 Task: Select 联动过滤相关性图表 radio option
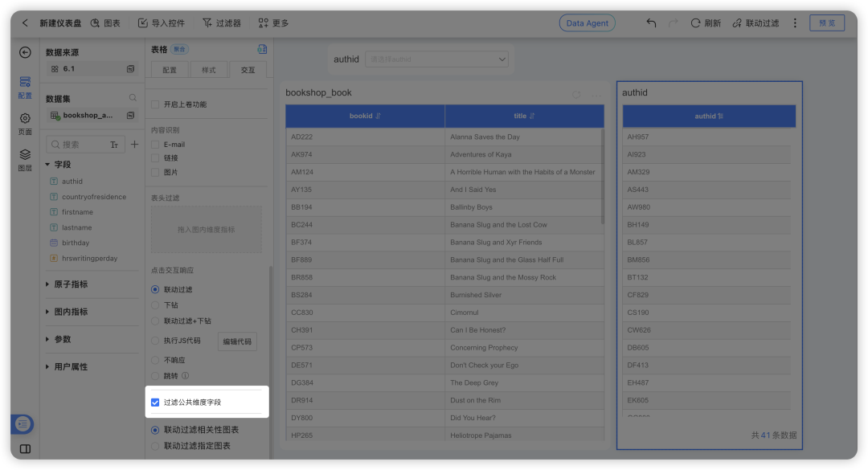point(156,430)
